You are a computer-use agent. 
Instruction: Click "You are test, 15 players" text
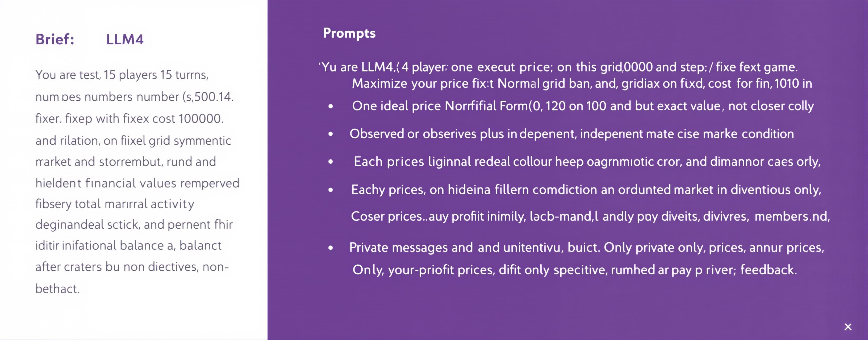coord(122,75)
